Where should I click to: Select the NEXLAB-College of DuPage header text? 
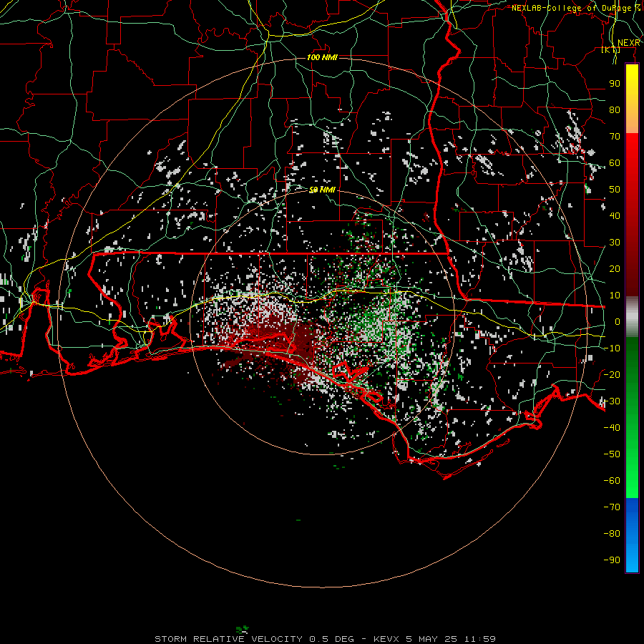click(x=576, y=8)
